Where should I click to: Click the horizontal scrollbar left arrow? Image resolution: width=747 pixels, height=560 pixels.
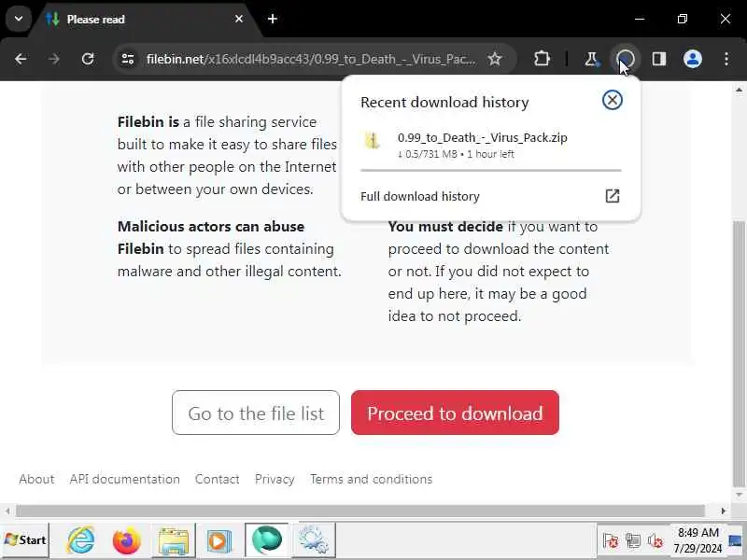tap(7, 511)
